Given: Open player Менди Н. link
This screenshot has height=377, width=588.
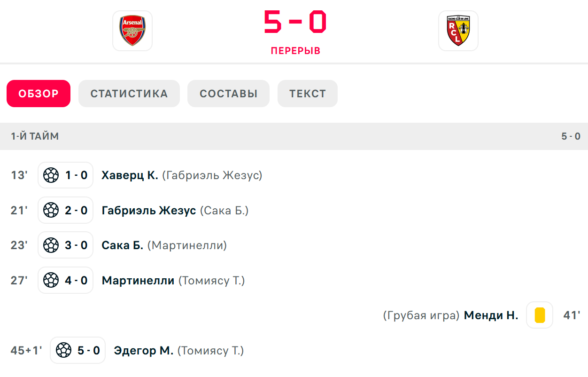Looking at the screenshot, I should (x=491, y=315).
